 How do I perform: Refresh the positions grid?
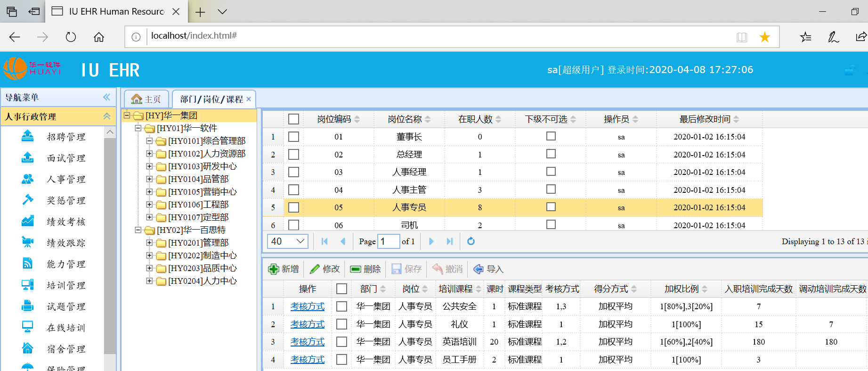pyautogui.click(x=471, y=241)
